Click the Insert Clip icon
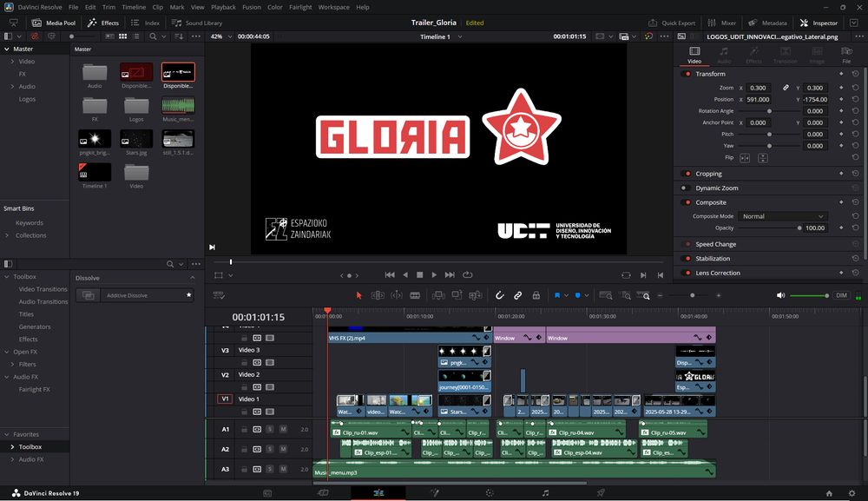 click(438, 295)
